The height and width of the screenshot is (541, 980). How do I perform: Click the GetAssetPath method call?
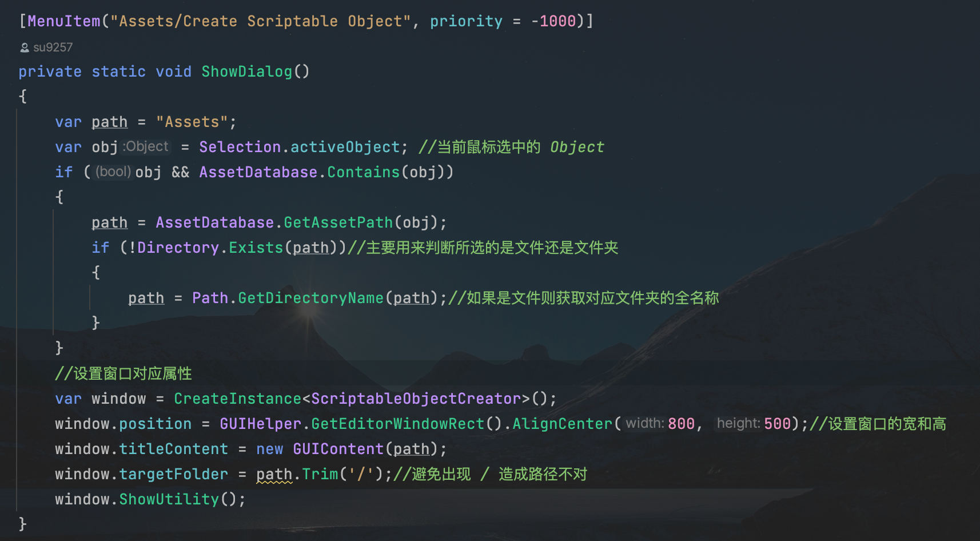point(338,222)
